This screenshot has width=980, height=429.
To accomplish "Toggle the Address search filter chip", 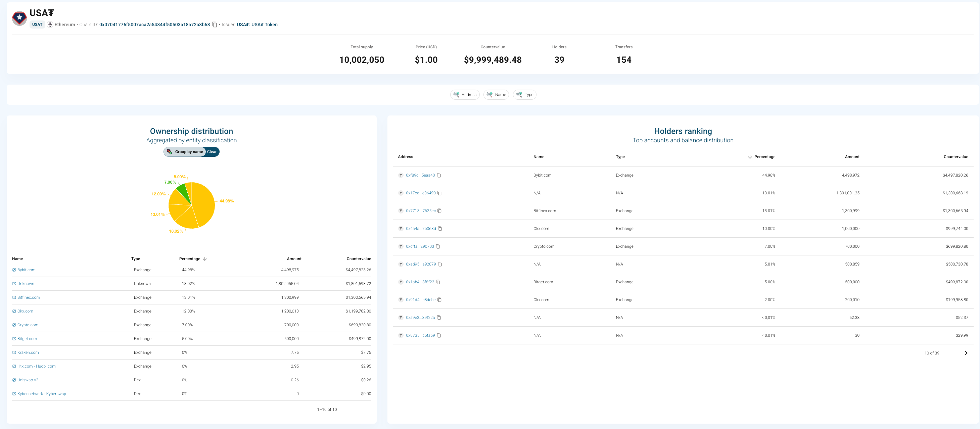I will point(465,95).
